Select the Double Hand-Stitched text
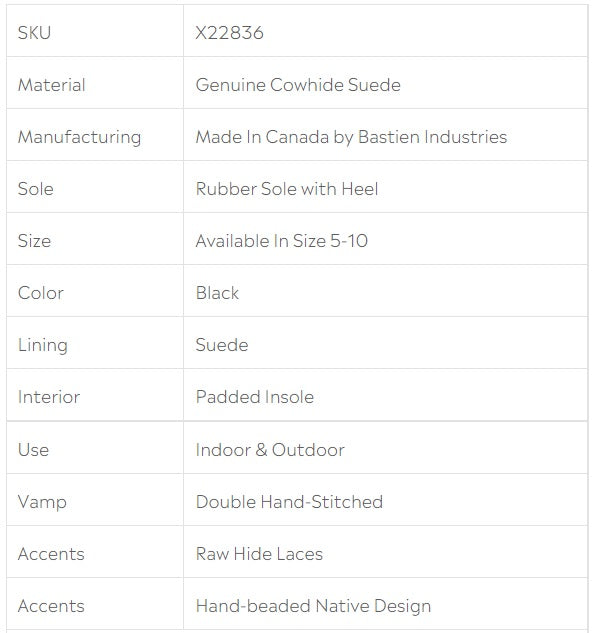The width and height of the screenshot is (599, 633). pos(289,502)
